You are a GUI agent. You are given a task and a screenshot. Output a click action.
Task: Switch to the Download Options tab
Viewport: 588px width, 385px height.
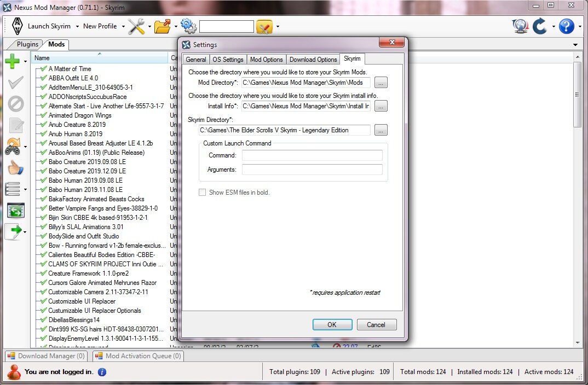click(x=313, y=60)
